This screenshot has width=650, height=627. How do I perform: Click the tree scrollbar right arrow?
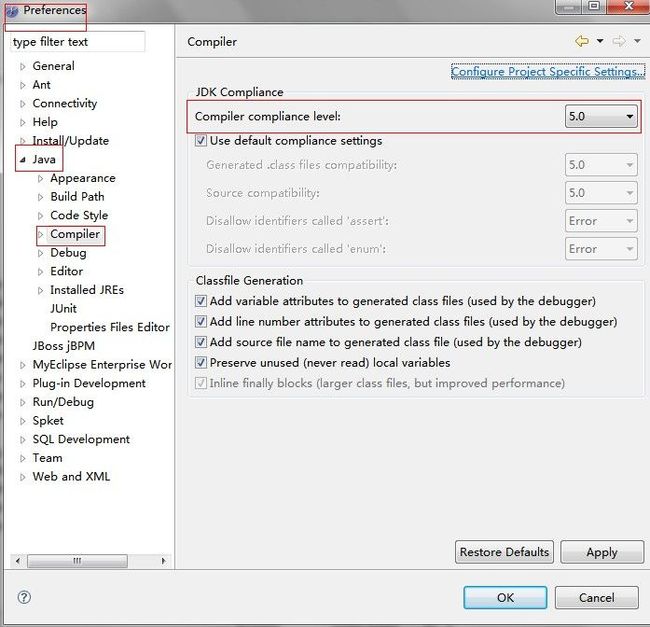coord(163,561)
